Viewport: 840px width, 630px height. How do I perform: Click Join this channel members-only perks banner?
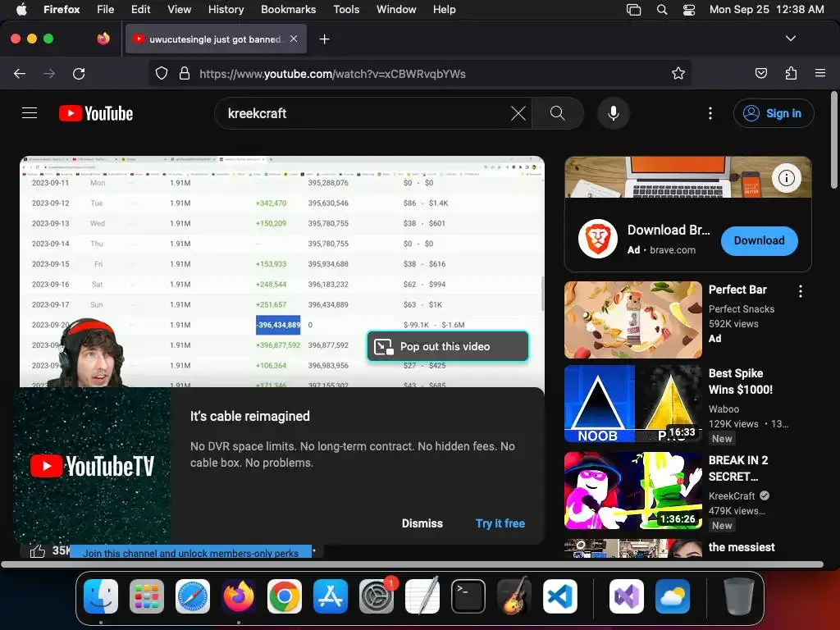[x=190, y=552]
